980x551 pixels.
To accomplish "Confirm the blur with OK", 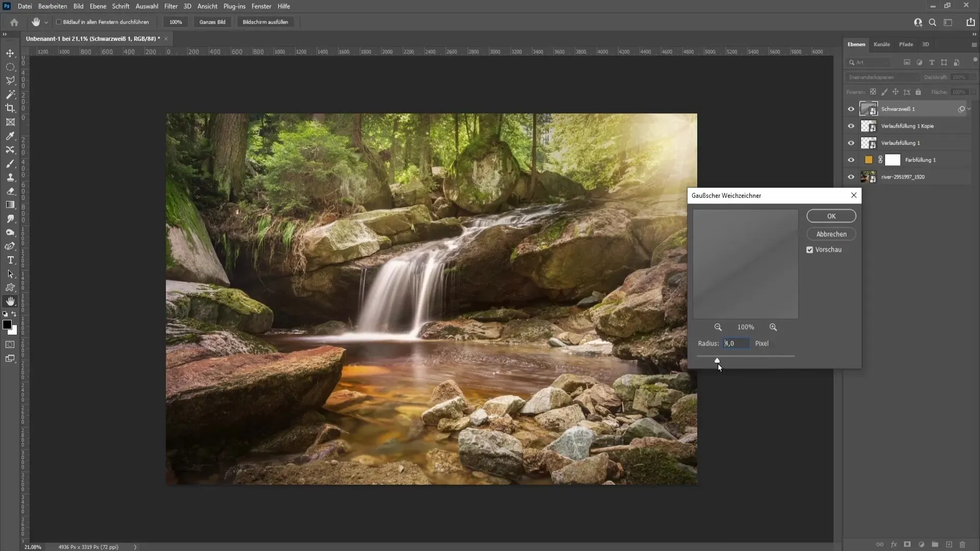I will tap(831, 216).
